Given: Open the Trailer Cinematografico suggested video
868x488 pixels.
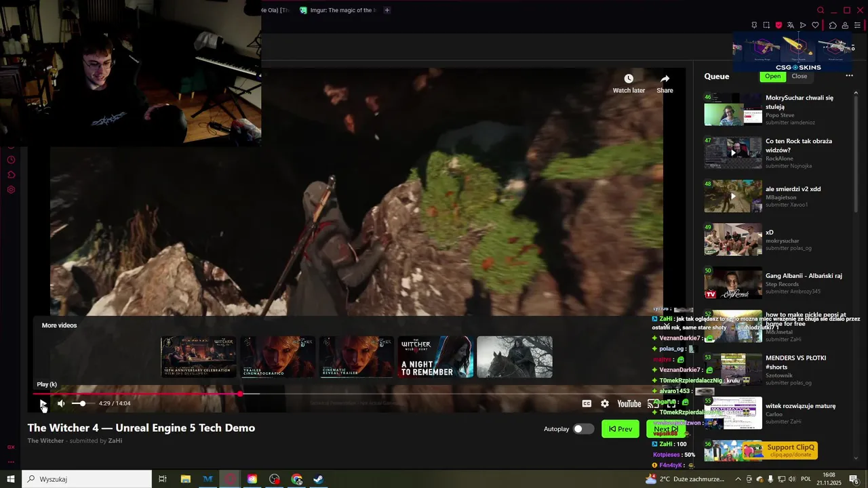Looking at the screenshot, I should click(x=277, y=357).
